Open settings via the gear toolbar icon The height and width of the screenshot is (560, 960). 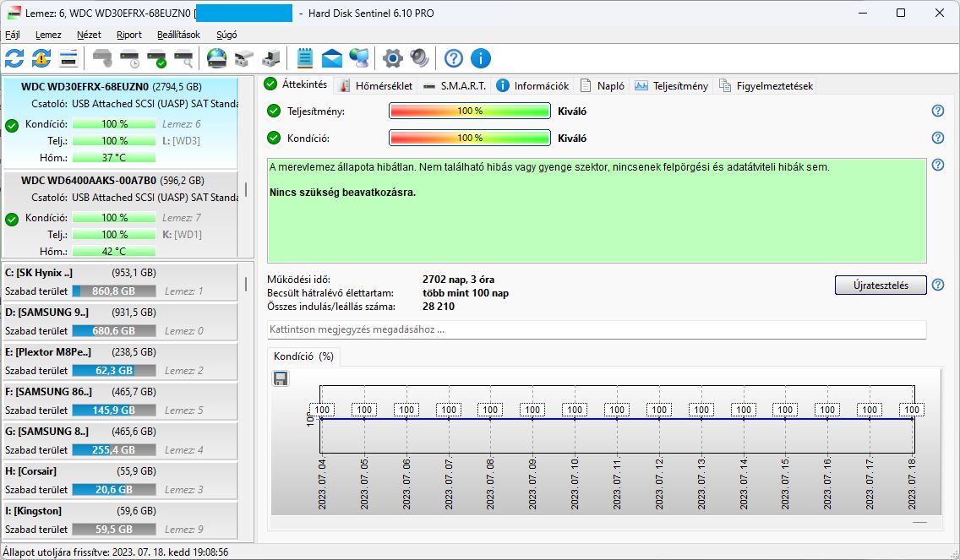pyautogui.click(x=392, y=59)
